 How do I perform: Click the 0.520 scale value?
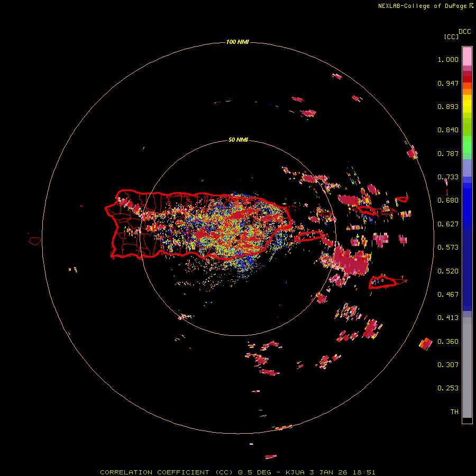[448, 271]
